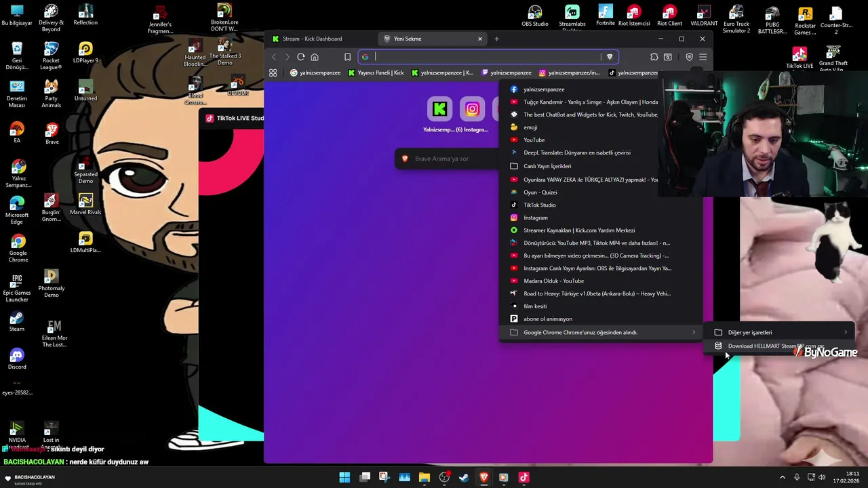This screenshot has height=488, width=868.
Task: Open the volume tray icon
Action: pyautogui.click(x=823, y=477)
